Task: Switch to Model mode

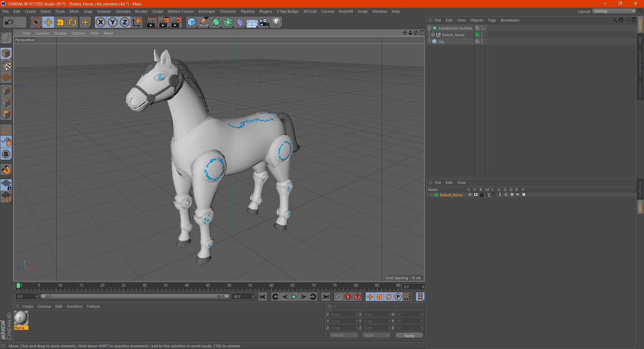Action: point(6,54)
